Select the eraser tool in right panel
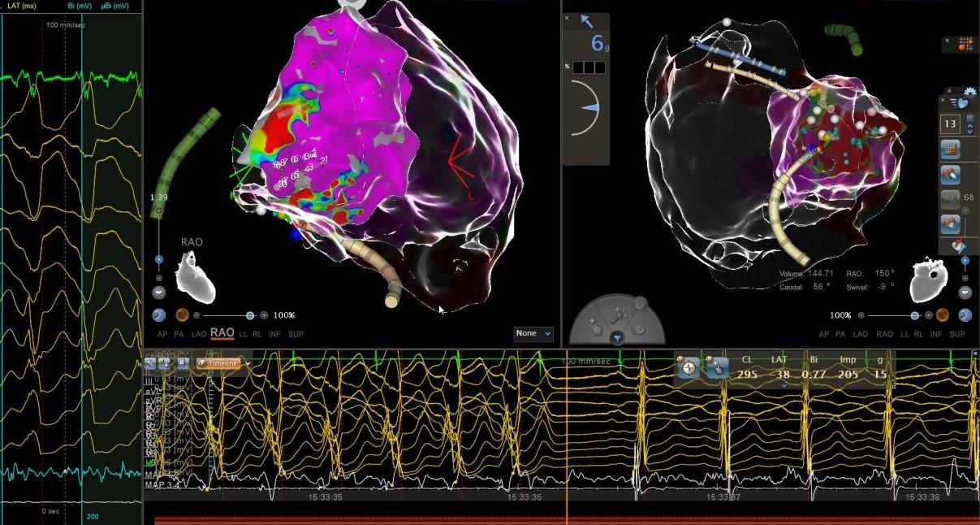The width and height of the screenshot is (980, 525). [950, 174]
